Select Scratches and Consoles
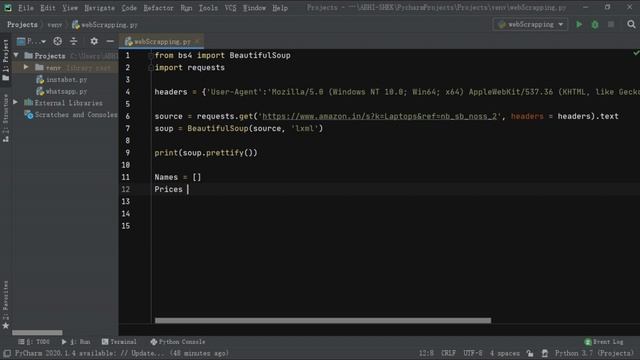 point(71,115)
